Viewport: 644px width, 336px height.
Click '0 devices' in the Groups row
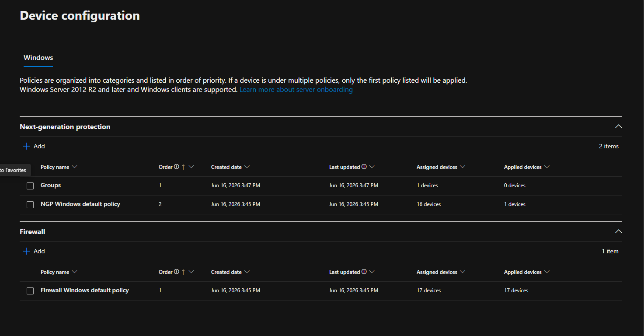pyautogui.click(x=515, y=185)
